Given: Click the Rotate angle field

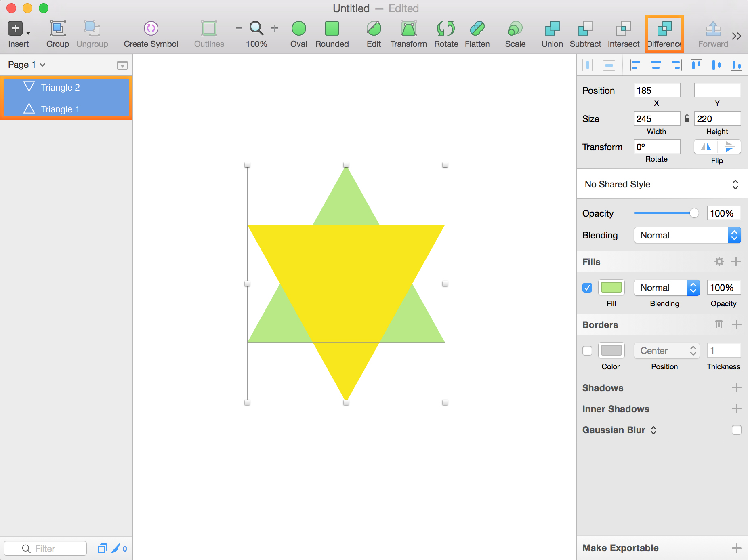Looking at the screenshot, I should 657,147.
